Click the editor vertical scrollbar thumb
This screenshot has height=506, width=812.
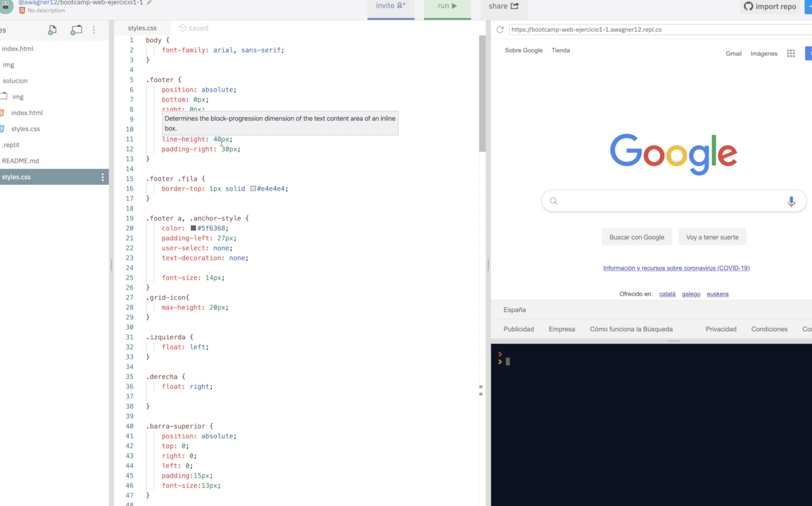(482, 94)
